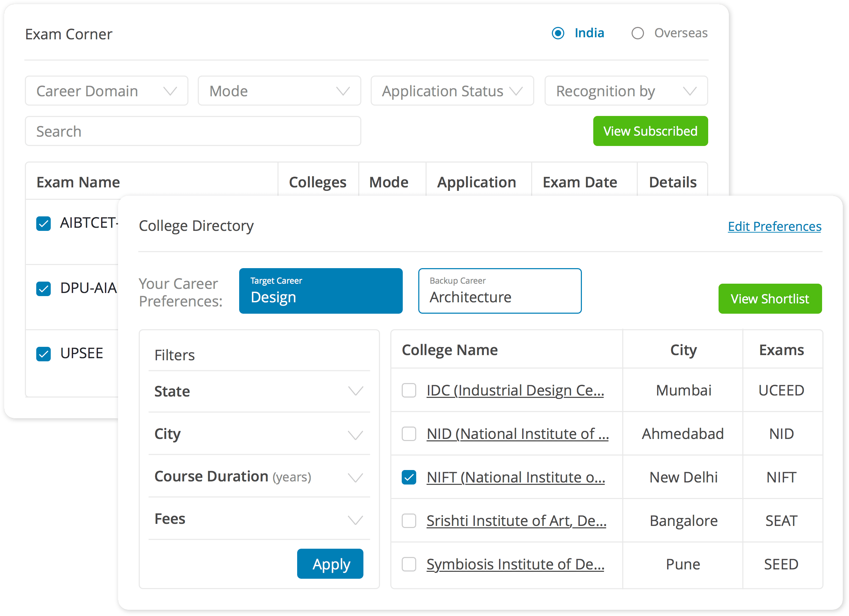
Task: Click the View Subscribed button
Action: tap(650, 131)
